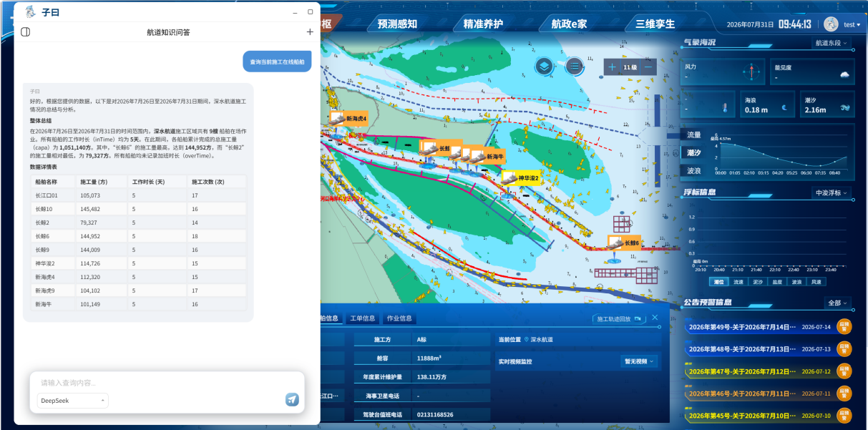868x430 pixels.
Task: Click the moon icon in 海浪 card
Action: click(x=785, y=108)
